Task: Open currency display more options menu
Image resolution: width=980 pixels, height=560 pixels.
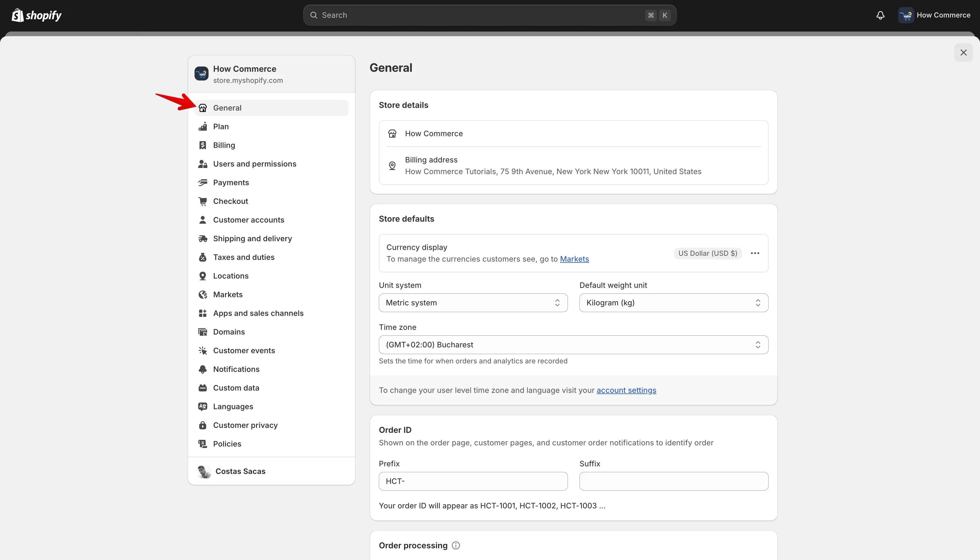Action: click(x=755, y=253)
